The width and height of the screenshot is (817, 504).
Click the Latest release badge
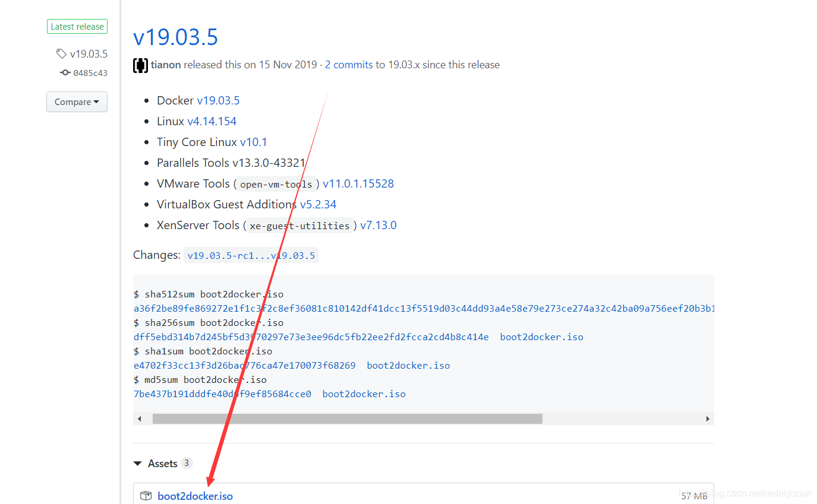coord(77,26)
